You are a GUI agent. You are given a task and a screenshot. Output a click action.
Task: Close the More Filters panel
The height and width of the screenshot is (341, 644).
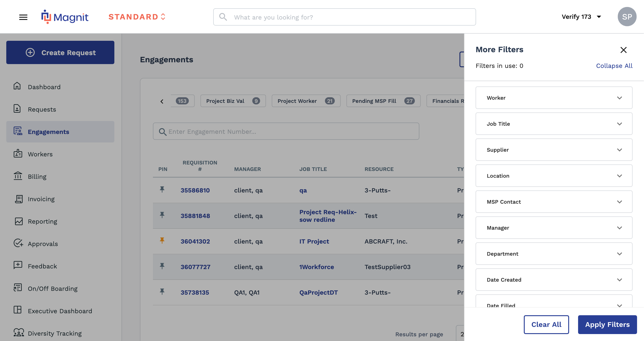point(623,50)
